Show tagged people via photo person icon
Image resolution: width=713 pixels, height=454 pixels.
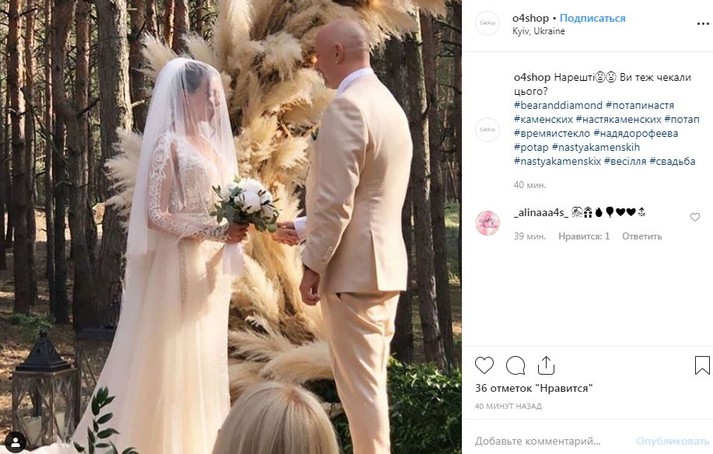coord(15,441)
